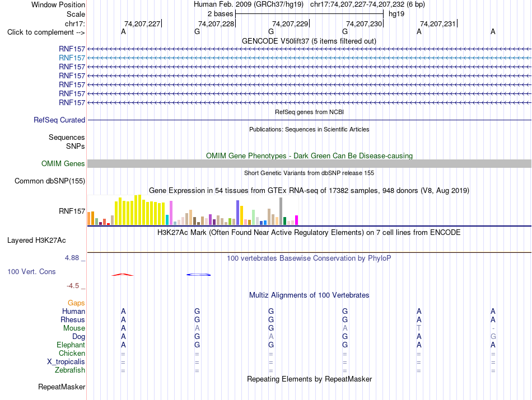Open "Short Genetic Variants from dbSNP" title
The width and height of the screenshot is (532, 400).
(309, 173)
